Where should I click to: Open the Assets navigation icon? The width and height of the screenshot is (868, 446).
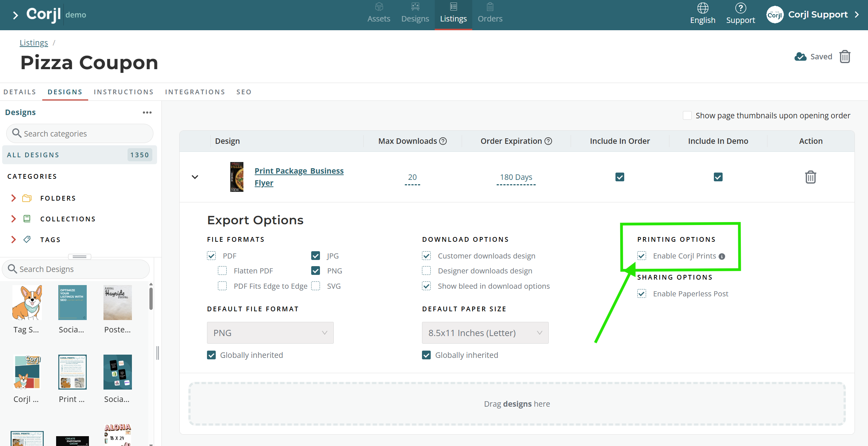click(379, 7)
